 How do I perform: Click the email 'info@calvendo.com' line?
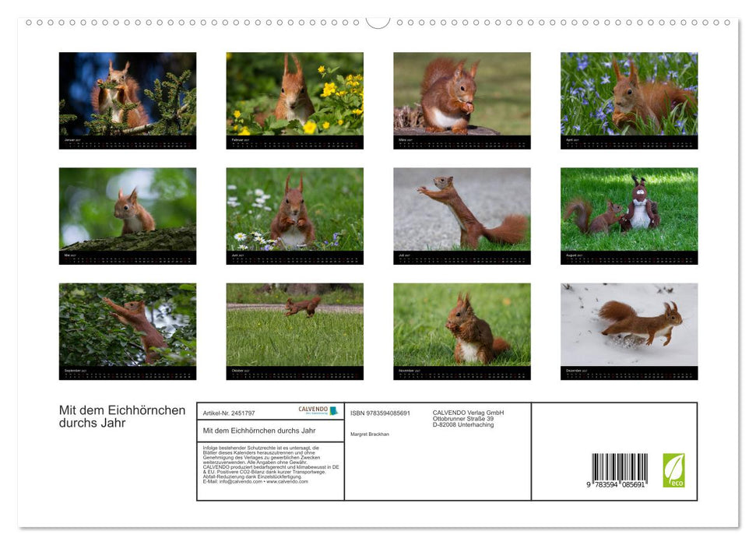click(x=255, y=481)
